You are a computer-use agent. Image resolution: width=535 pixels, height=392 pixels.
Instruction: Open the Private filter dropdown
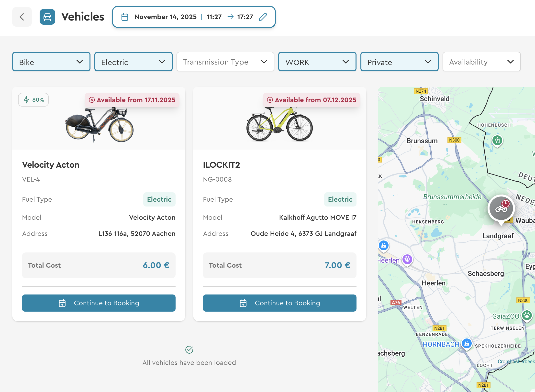[x=399, y=62]
